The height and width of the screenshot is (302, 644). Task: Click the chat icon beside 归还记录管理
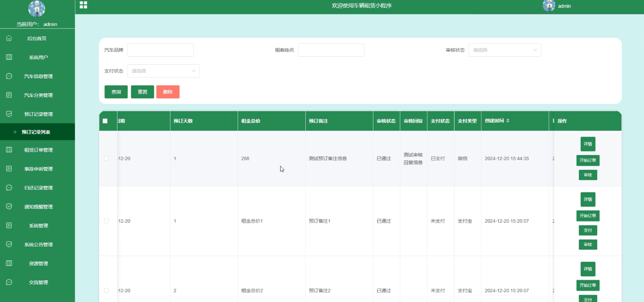9,188
